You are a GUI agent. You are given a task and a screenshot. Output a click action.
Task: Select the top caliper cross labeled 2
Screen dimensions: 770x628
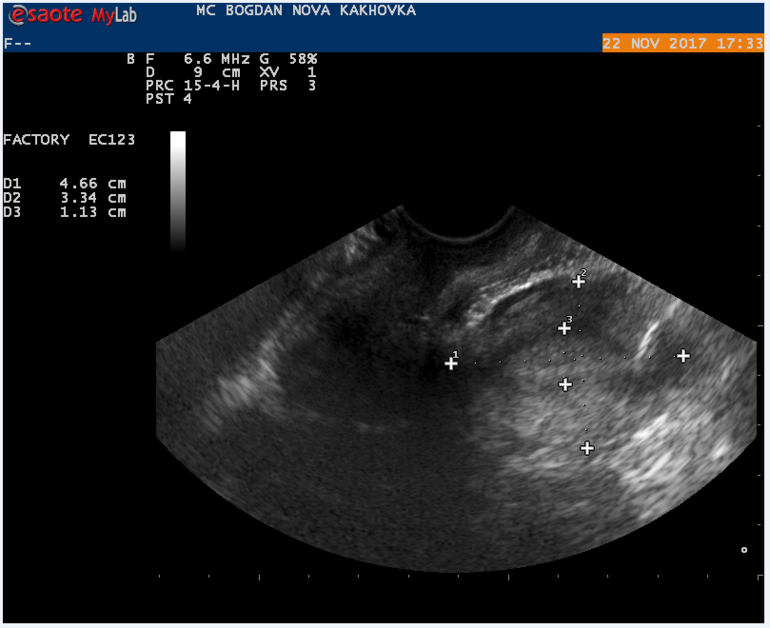pos(578,281)
